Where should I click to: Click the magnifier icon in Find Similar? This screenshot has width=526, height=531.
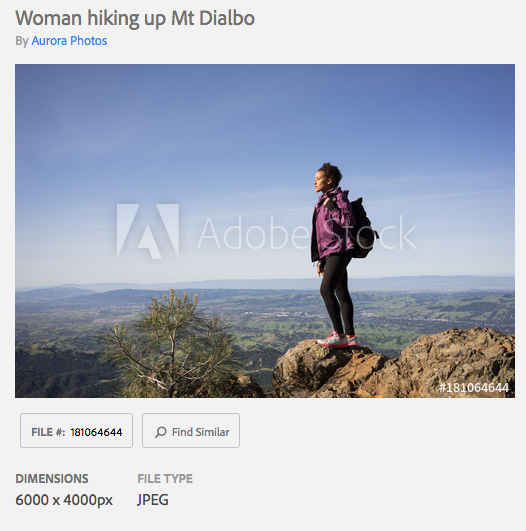pos(161,432)
